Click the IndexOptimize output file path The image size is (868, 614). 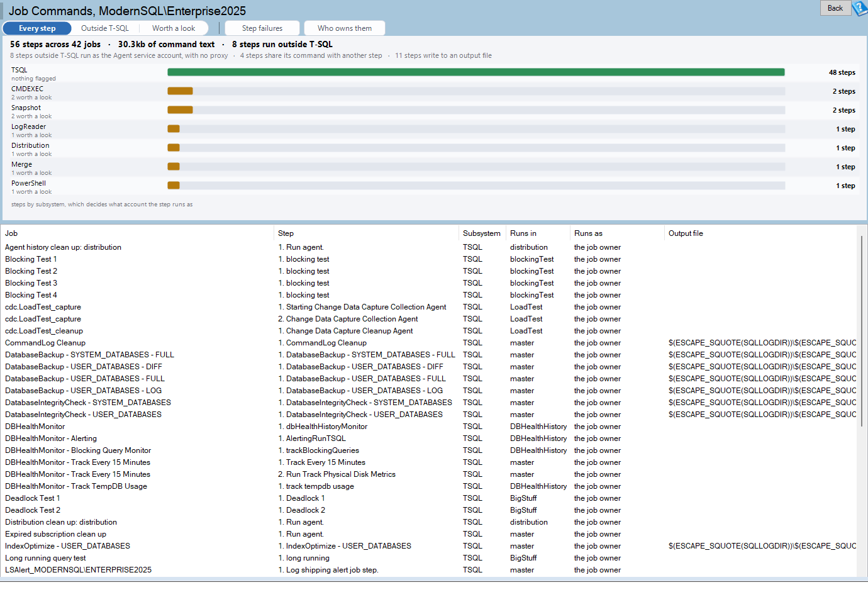(762, 546)
